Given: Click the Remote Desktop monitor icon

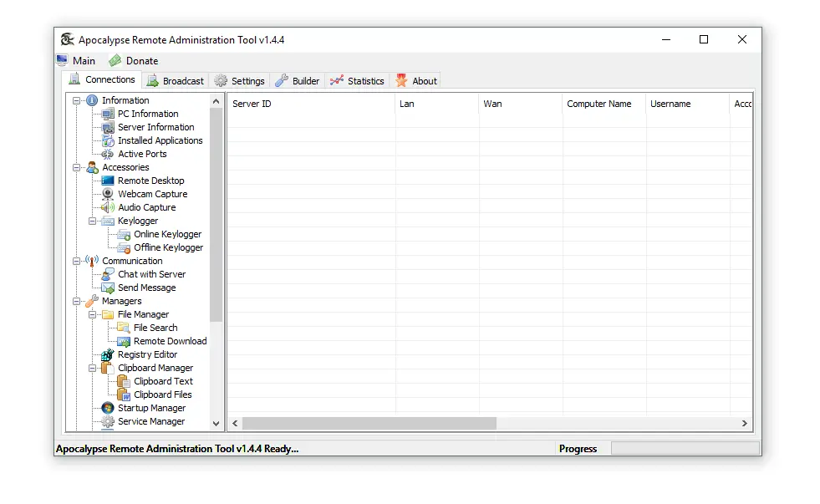Looking at the screenshot, I should pos(108,181).
